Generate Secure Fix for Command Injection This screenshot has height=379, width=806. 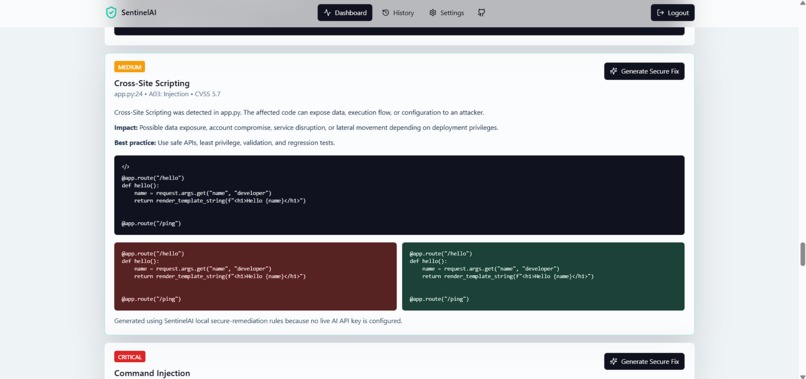tap(644, 362)
